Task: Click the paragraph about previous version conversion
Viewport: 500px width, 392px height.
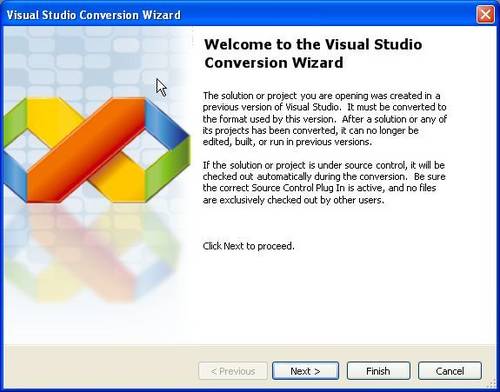Action: [324, 119]
